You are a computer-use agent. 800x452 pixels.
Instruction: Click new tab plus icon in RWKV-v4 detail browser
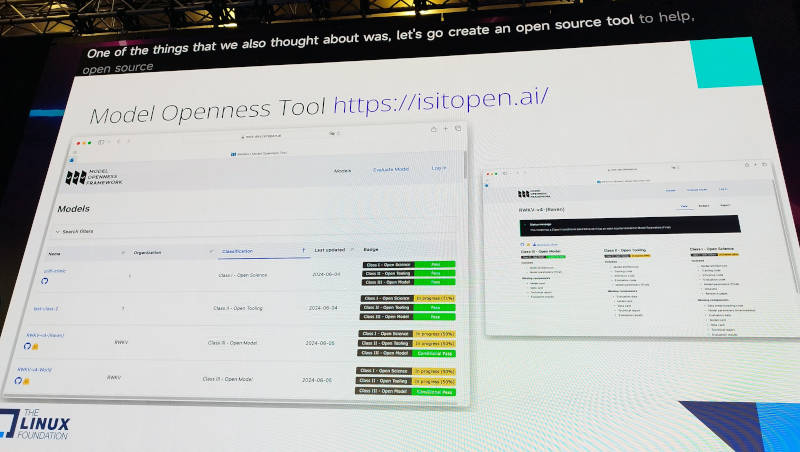(x=756, y=165)
